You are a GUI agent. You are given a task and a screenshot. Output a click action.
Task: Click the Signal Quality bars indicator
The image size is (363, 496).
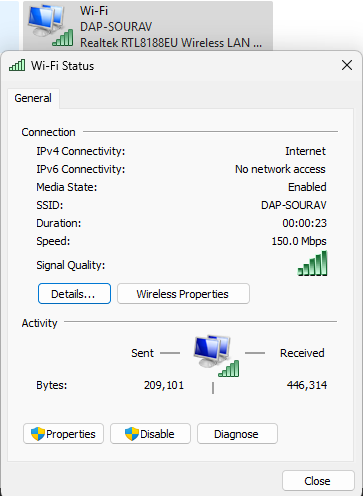tap(312, 263)
